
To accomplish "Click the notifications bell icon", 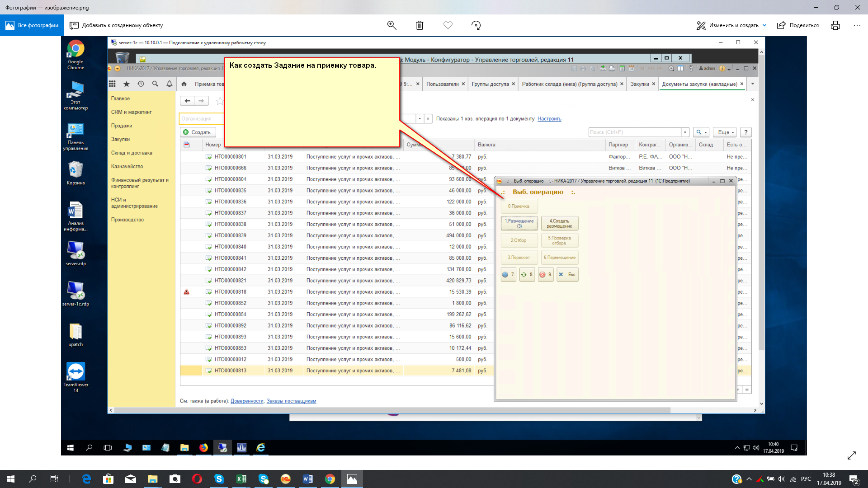I will point(169,84).
